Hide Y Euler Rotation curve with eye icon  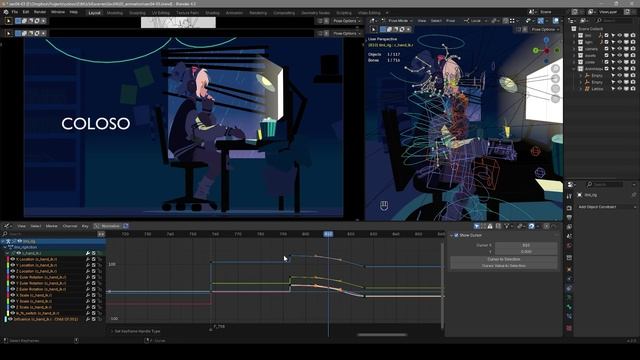[x=12, y=283]
